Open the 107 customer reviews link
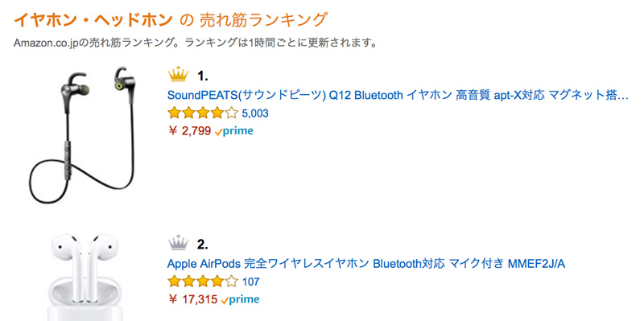The image size is (644, 321). (250, 282)
